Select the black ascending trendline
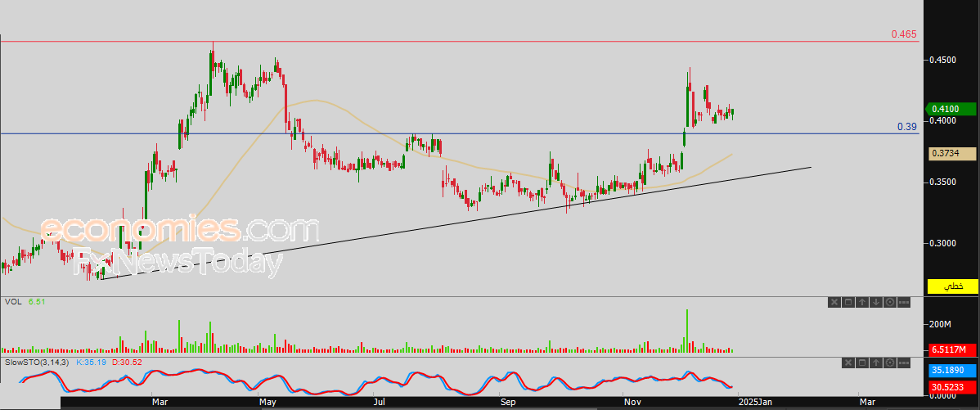Viewport: 980px width, 410px height. coord(456,223)
